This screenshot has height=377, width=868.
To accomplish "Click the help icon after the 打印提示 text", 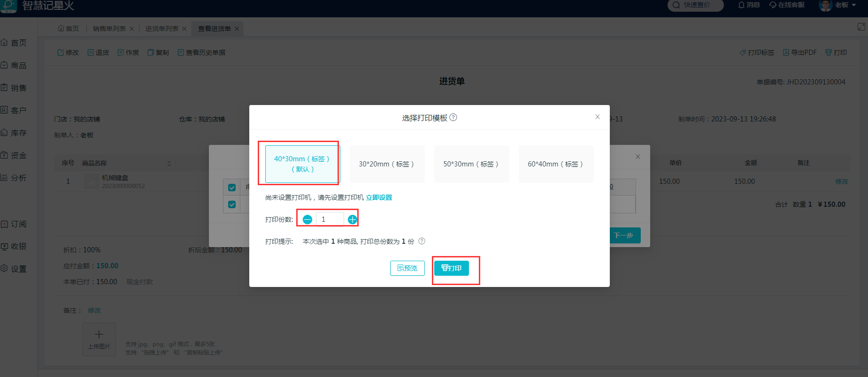I will pyautogui.click(x=422, y=241).
